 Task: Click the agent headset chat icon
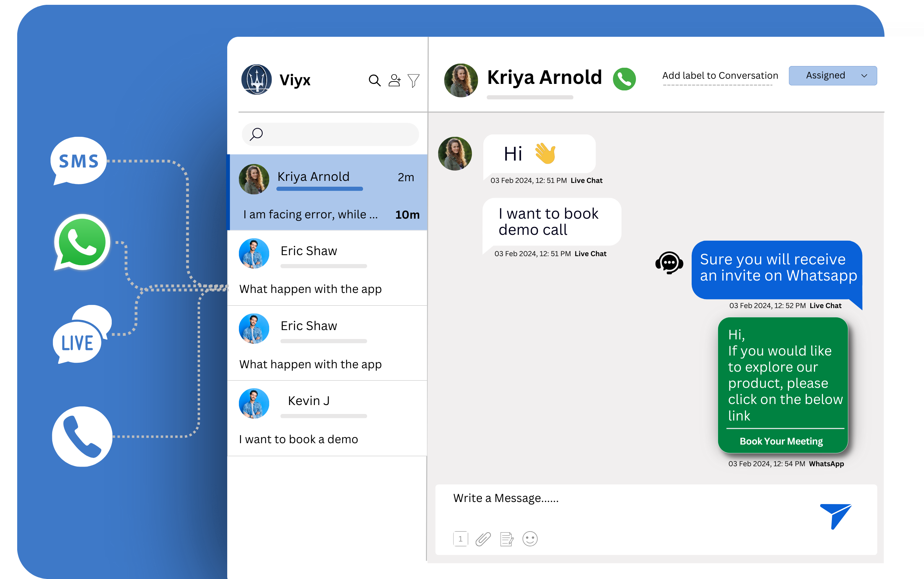coord(669,263)
